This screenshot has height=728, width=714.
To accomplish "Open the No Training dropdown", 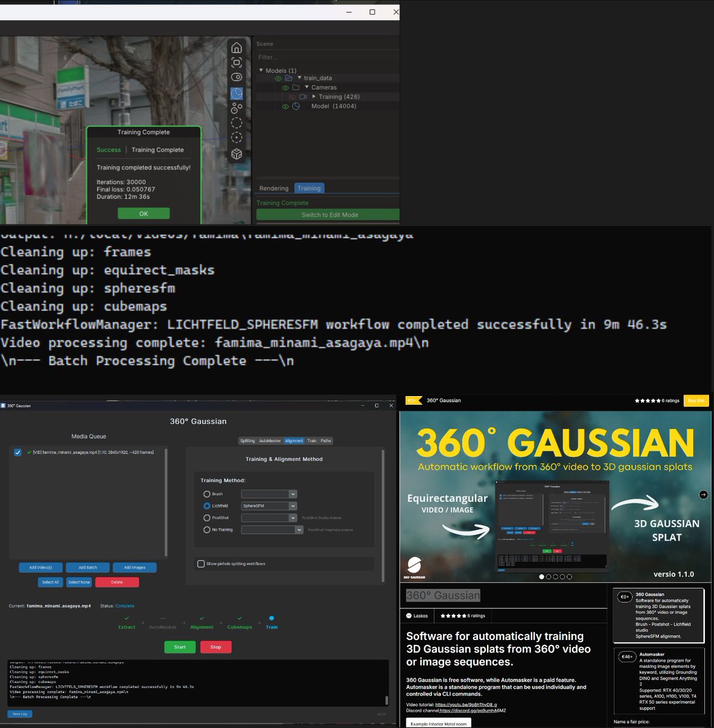I will (272, 530).
